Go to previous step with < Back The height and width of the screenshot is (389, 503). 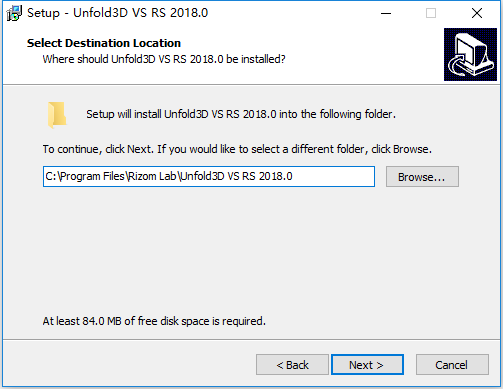292,365
